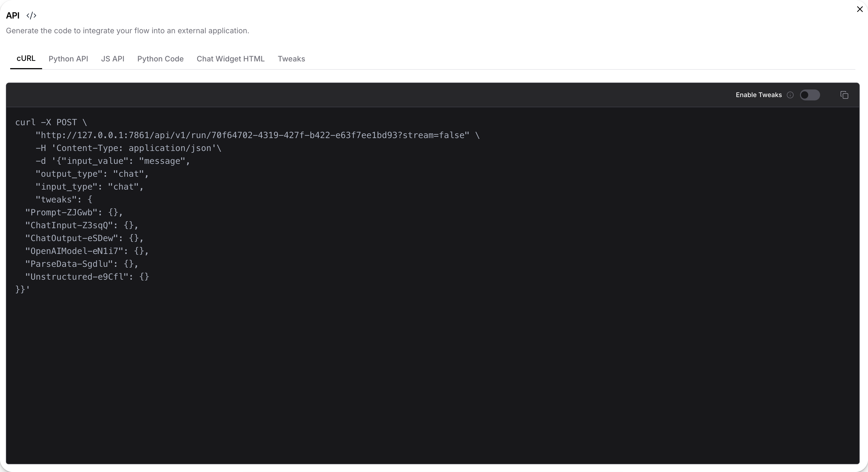The height and width of the screenshot is (472, 868).
Task: Click the Enable Tweaks info icon
Action: point(790,95)
